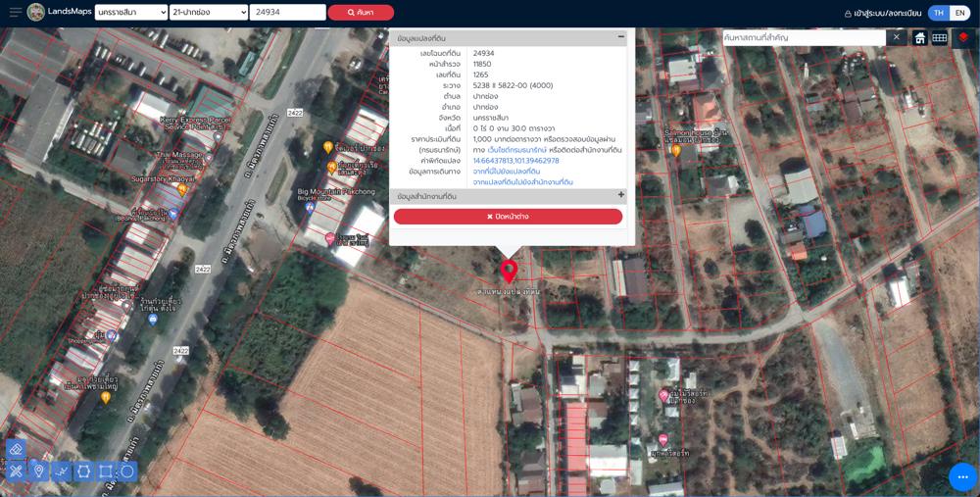Open the เว็บไซต์กรมธนารักษ์ link
980x497 pixels.
(516, 150)
